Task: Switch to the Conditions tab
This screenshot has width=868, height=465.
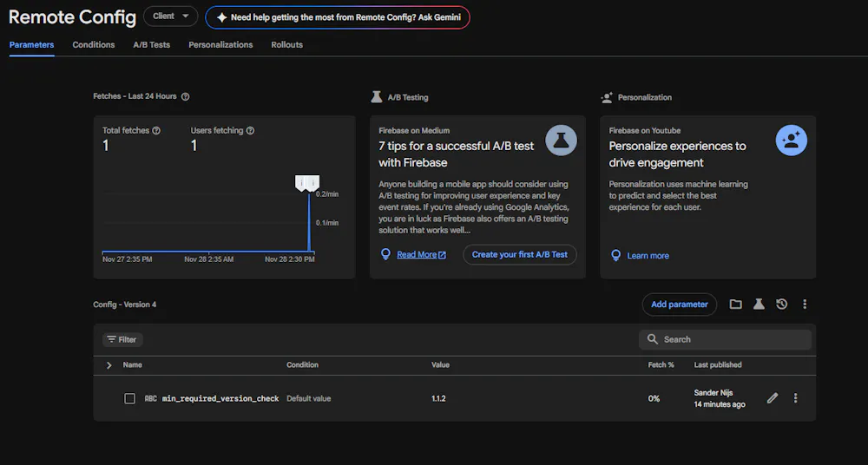Action: click(x=94, y=45)
